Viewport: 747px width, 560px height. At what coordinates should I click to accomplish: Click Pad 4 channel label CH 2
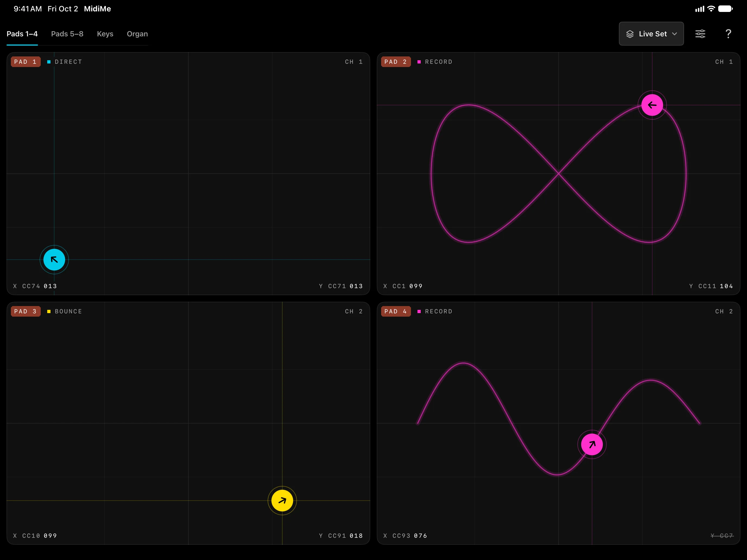click(724, 311)
